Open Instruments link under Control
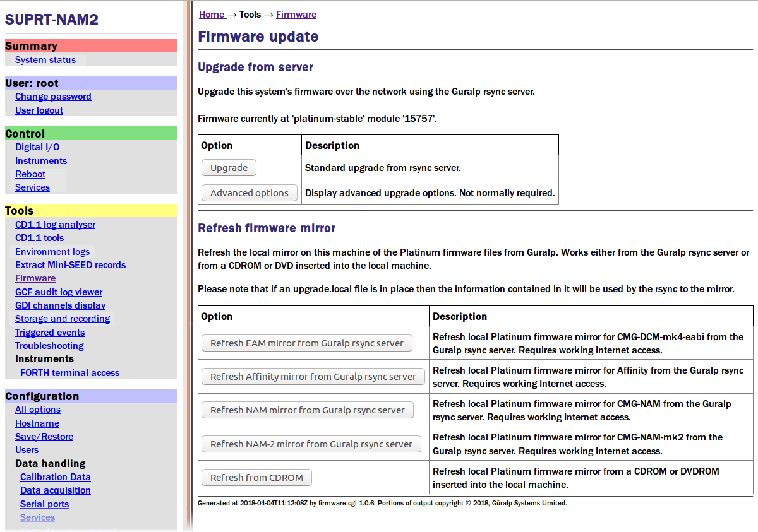The width and height of the screenshot is (758, 532). tap(41, 161)
